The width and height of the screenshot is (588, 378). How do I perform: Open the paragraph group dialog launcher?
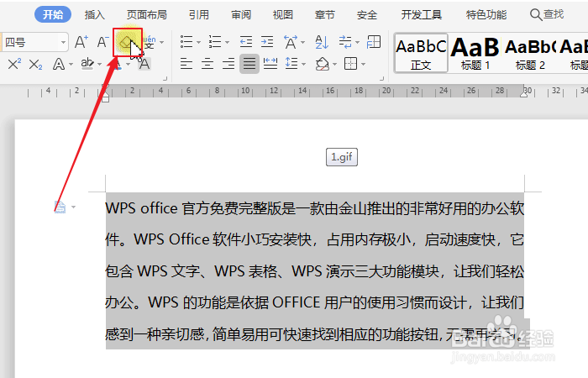pos(381,79)
